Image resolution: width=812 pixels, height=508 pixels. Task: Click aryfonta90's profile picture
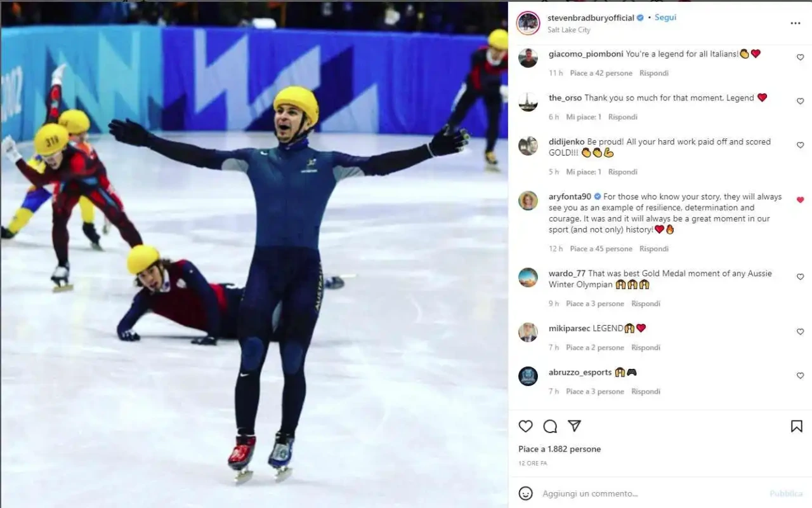click(x=528, y=201)
